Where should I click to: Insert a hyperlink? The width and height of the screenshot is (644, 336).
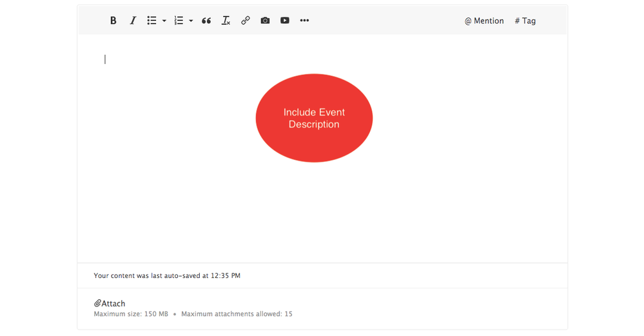(246, 21)
